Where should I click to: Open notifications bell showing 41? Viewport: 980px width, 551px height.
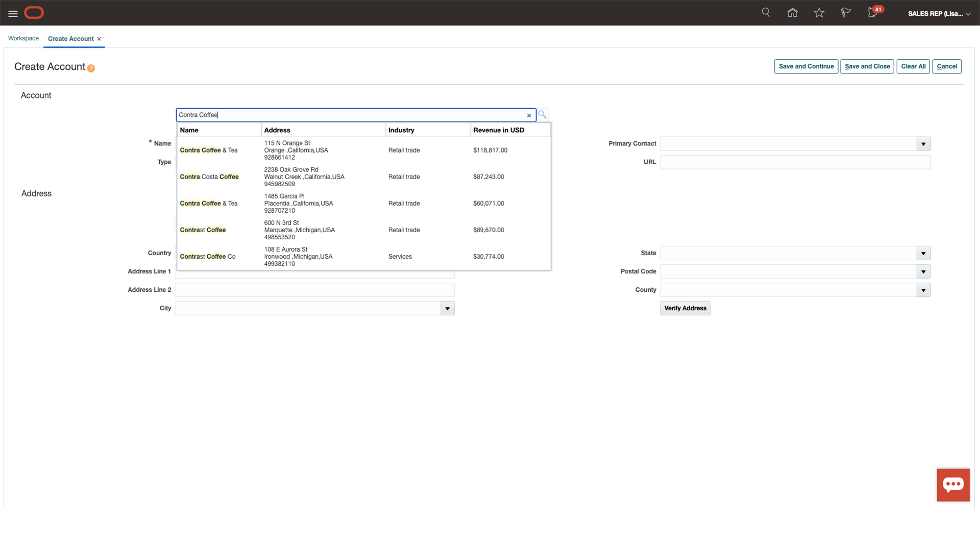pos(873,13)
